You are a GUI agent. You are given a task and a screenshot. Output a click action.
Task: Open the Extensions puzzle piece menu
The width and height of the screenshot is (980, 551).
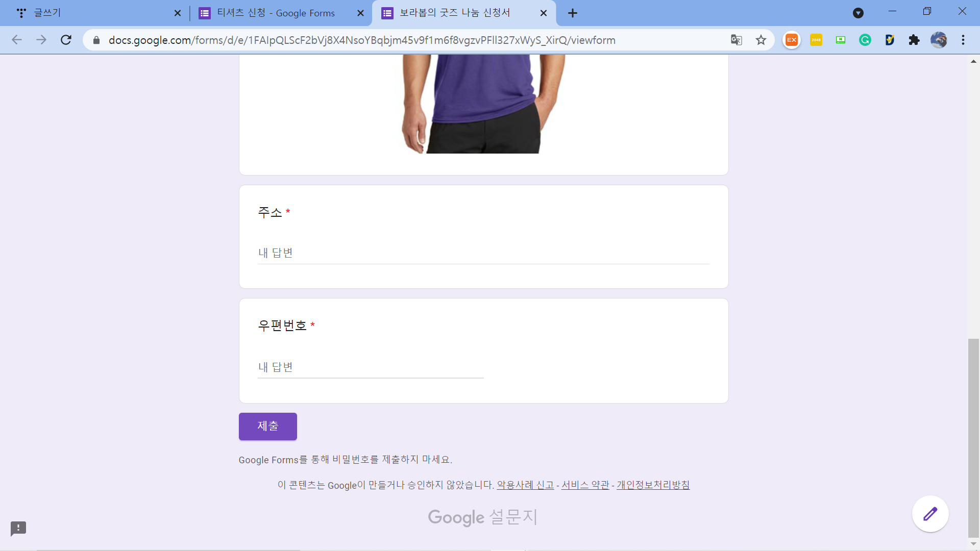914,40
